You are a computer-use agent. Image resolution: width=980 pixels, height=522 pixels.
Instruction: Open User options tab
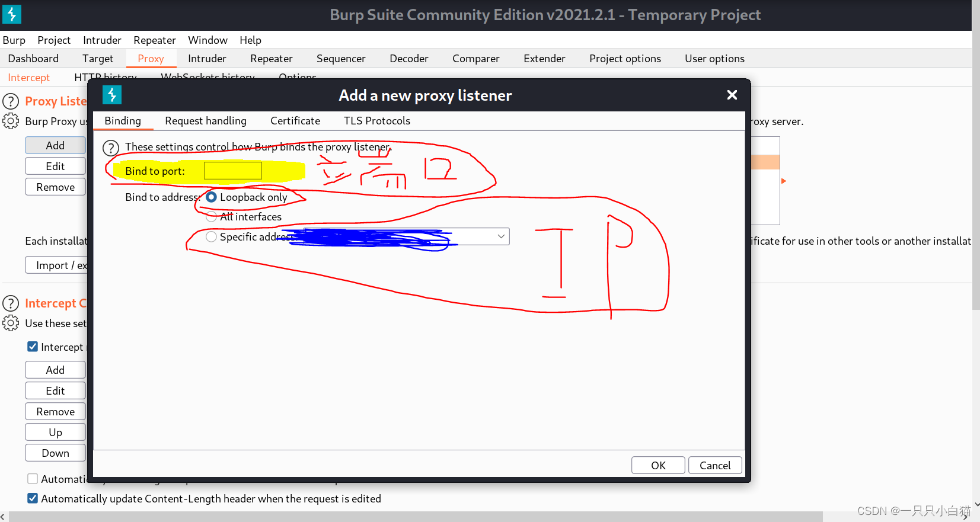714,59
